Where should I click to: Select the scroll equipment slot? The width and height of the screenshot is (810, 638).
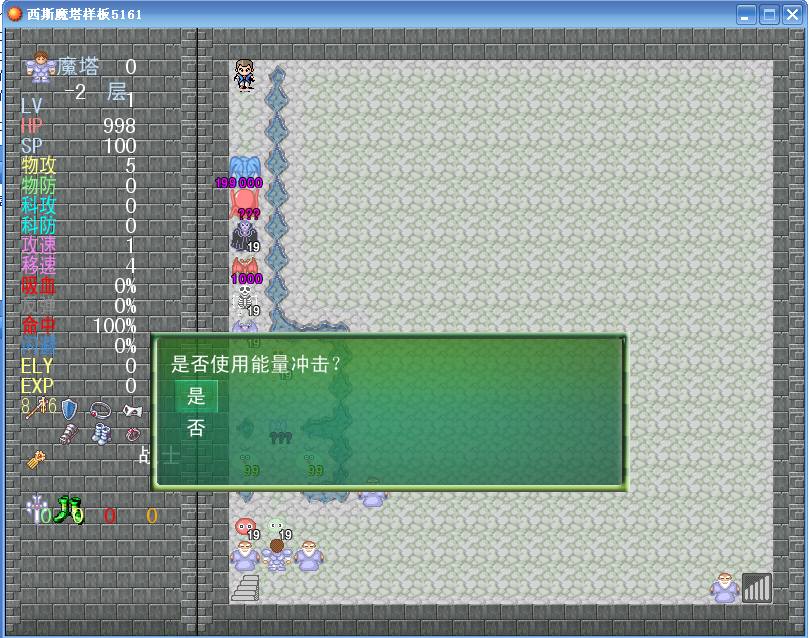tap(132, 411)
